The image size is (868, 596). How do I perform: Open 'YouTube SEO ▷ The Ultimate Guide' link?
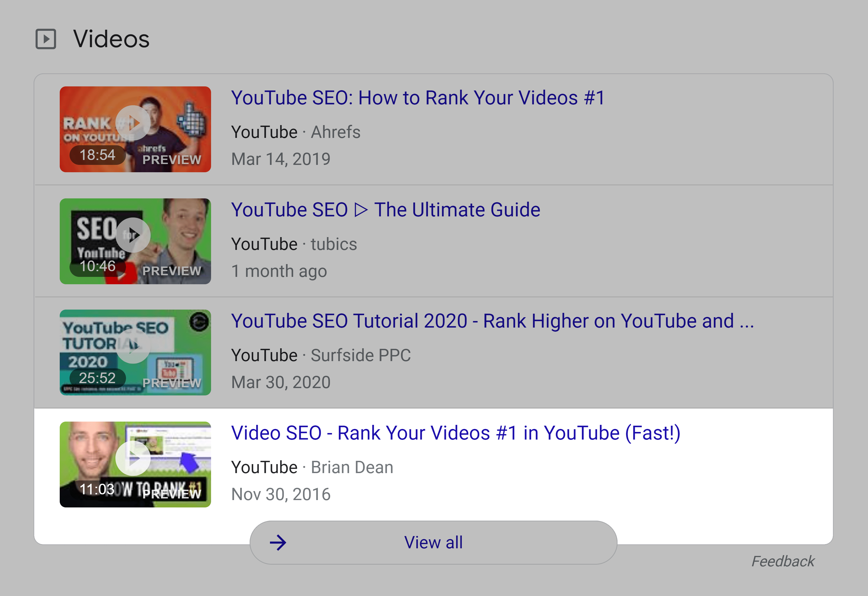coord(386,210)
